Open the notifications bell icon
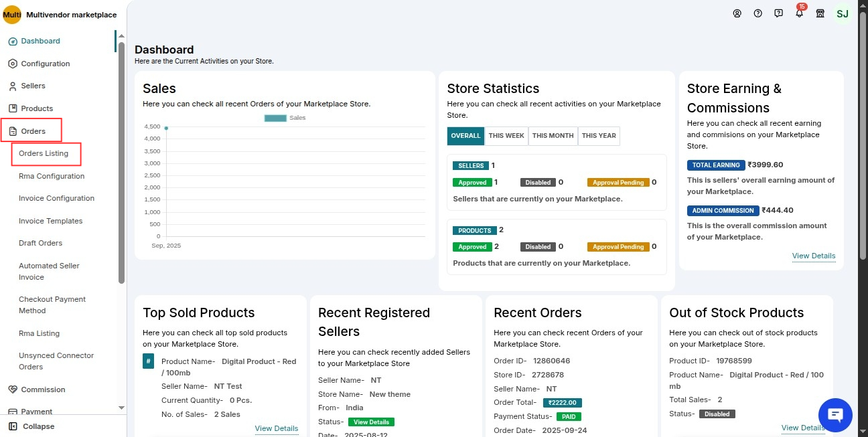Image resolution: width=868 pixels, height=437 pixels. pos(799,13)
